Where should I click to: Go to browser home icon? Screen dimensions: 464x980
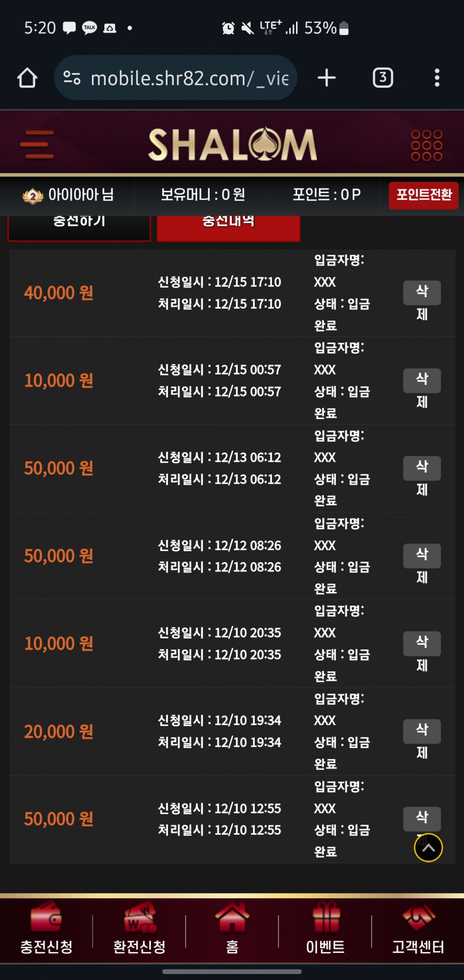coord(27,78)
